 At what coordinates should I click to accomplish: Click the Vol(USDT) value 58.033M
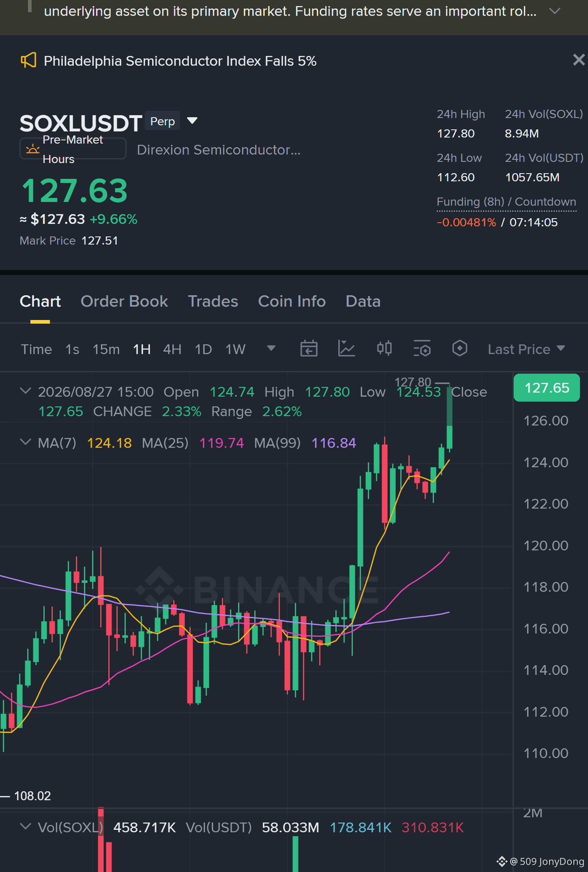click(x=290, y=827)
